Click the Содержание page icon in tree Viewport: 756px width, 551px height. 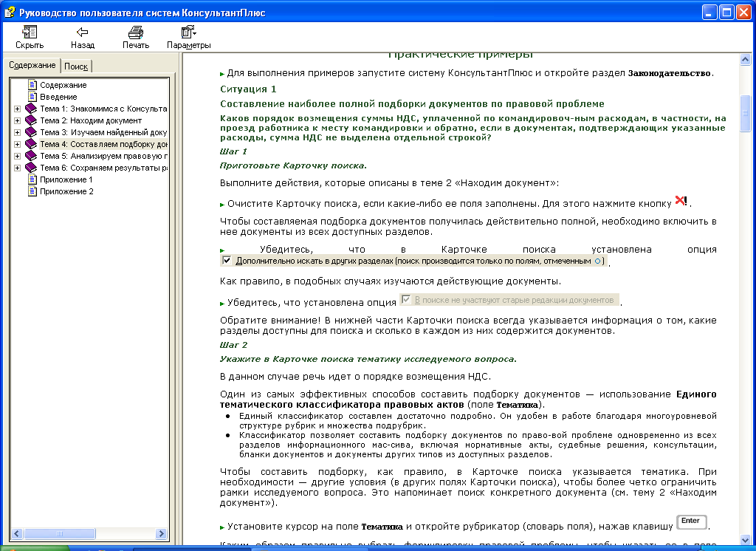click(32, 85)
